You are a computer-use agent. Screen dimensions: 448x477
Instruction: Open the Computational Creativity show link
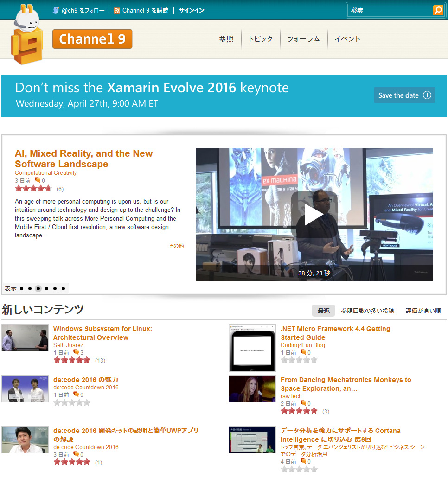[x=45, y=173]
